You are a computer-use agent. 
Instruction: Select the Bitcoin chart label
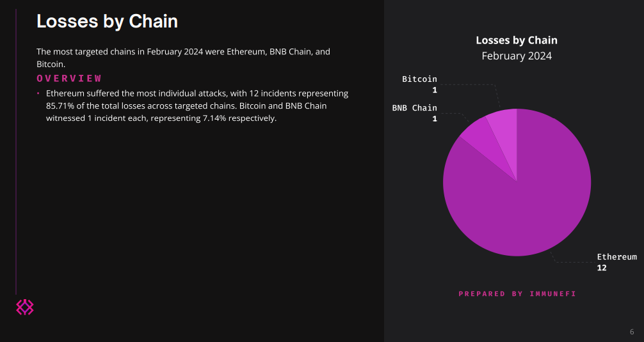pyautogui.click(x=419, y=79)
